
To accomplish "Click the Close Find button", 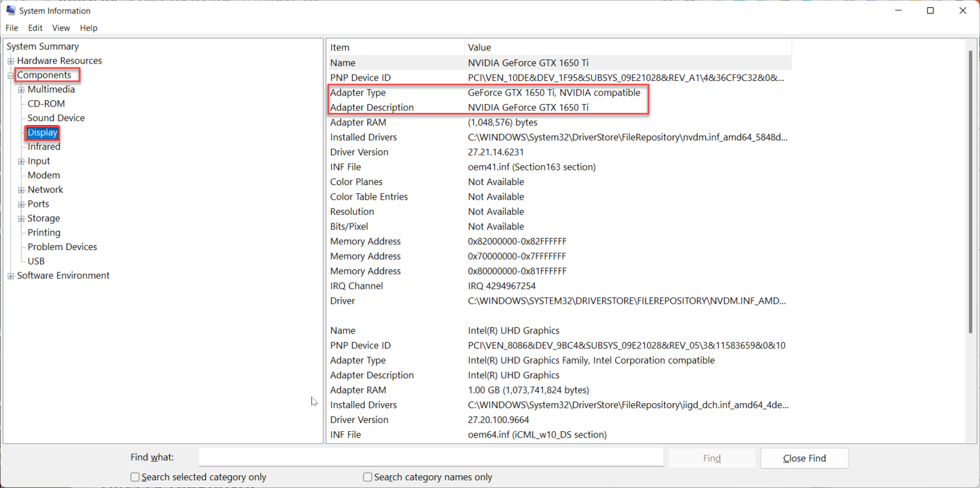I will [x=804, y=458].
